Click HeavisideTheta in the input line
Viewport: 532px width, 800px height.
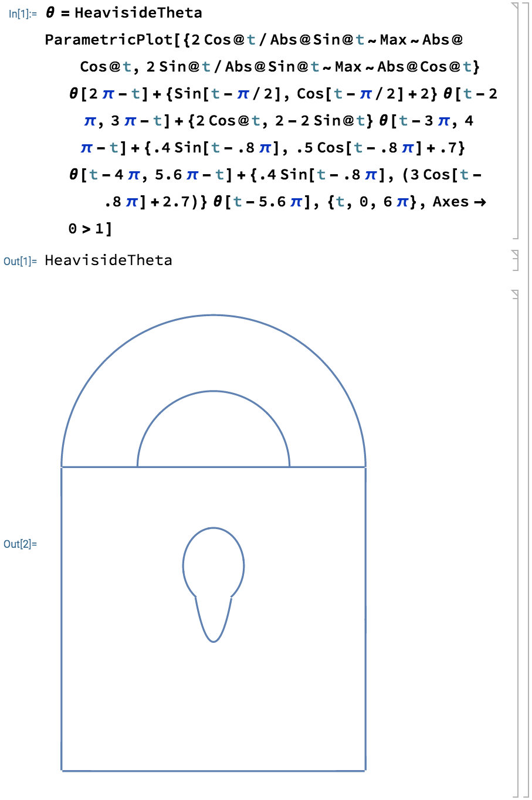(x=138, y=13)
